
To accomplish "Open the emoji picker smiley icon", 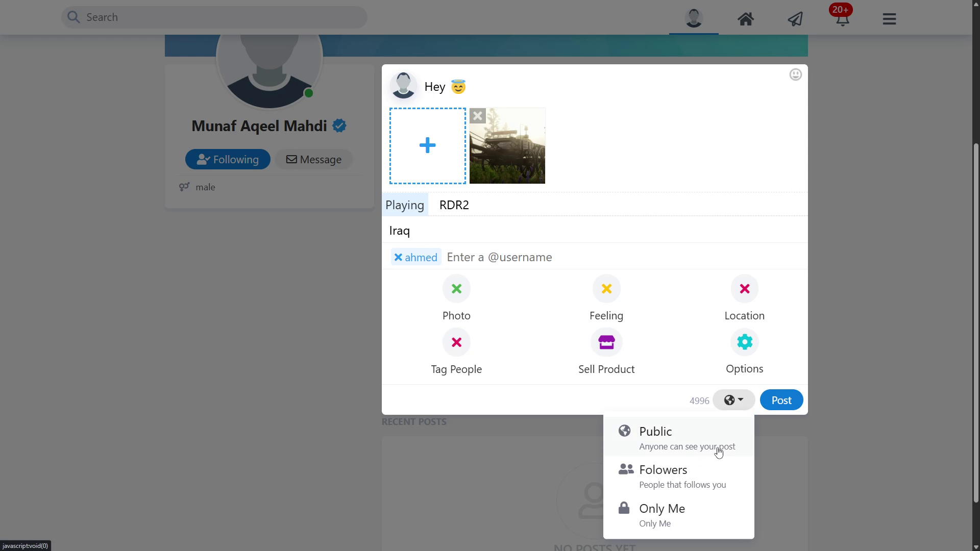I will click(795, 74).
